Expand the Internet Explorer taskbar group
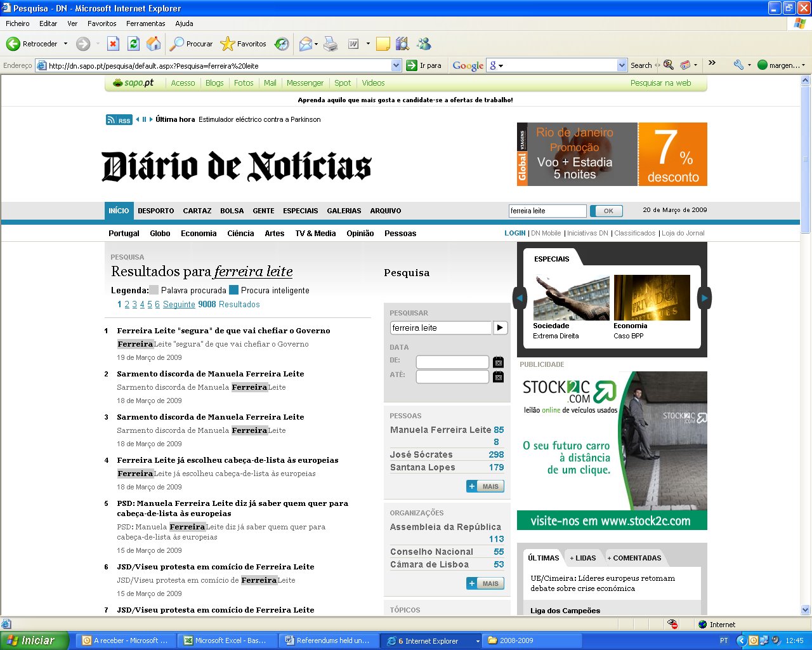 click(478, 641)
